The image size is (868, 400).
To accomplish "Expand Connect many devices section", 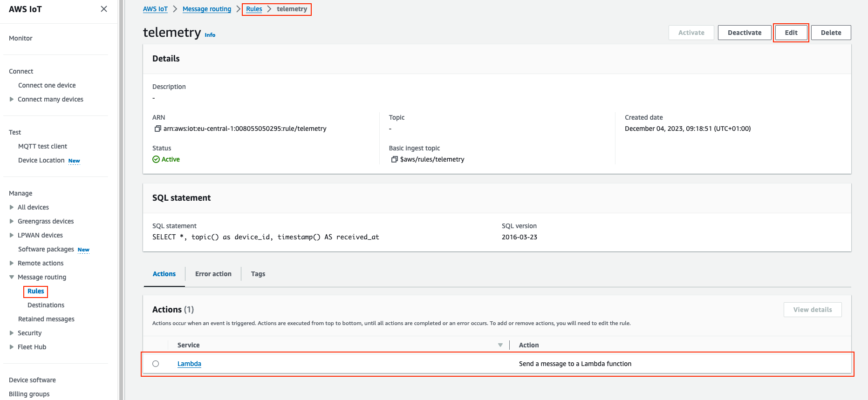I will tap(12, 99).
